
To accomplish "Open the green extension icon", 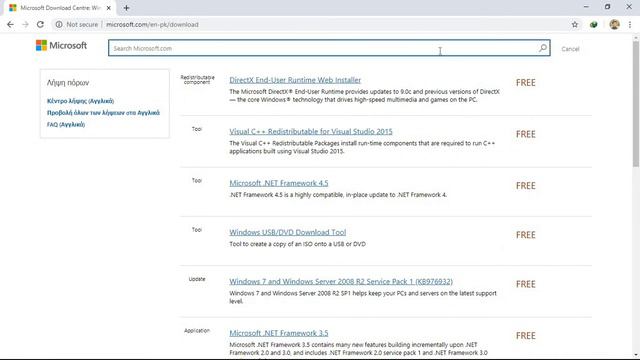I will (594, 24).
